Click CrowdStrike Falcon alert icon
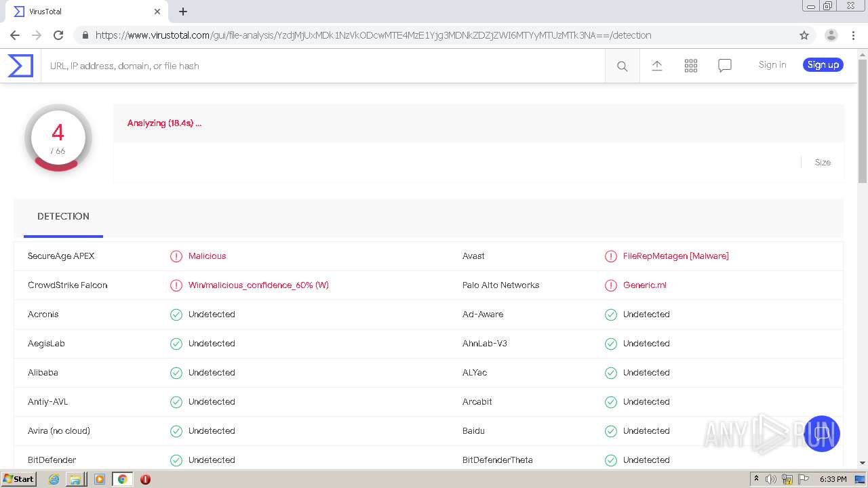This screenshot has height=488, width=868. pyautogui.click(x=176, y=285)
